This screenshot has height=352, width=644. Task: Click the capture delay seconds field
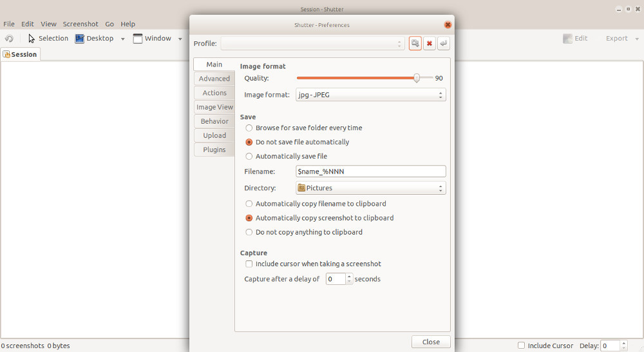pyautogui.click(x=336, y=279)
